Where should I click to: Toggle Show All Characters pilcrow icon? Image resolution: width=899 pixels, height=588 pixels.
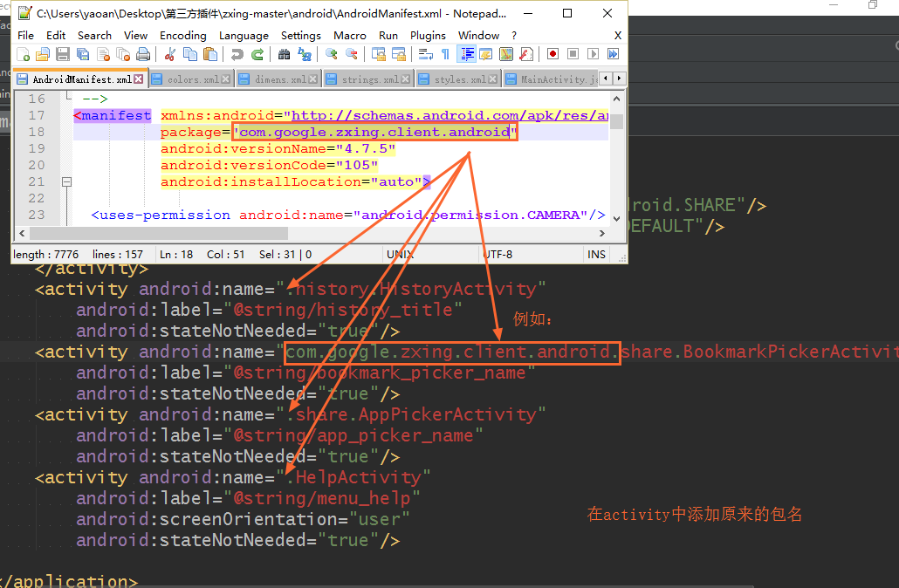point(445,54)
